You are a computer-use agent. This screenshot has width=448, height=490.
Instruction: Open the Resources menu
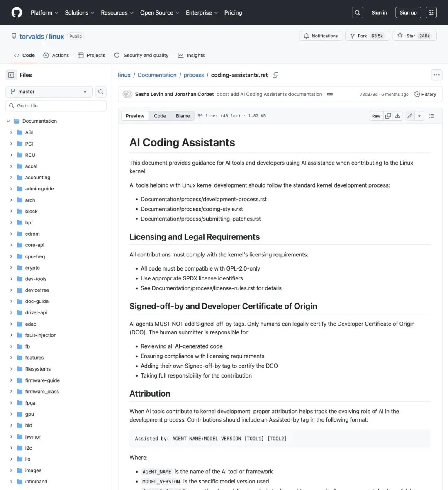117,12
